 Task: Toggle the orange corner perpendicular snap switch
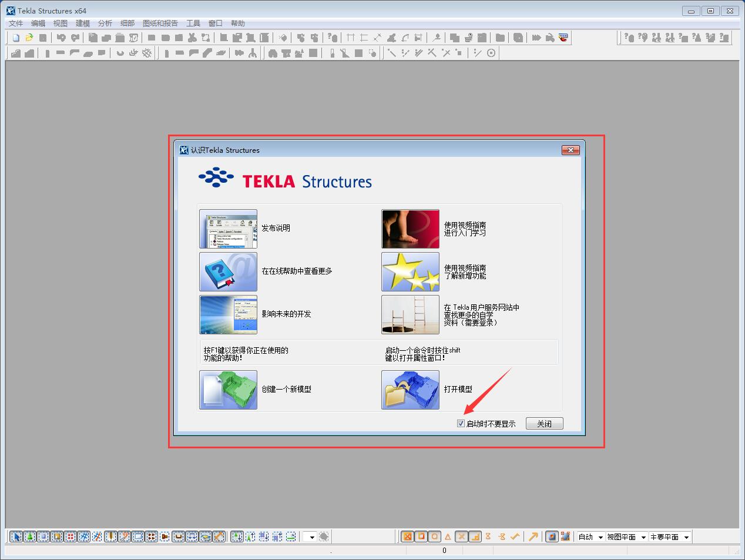(x=475, y=536)
